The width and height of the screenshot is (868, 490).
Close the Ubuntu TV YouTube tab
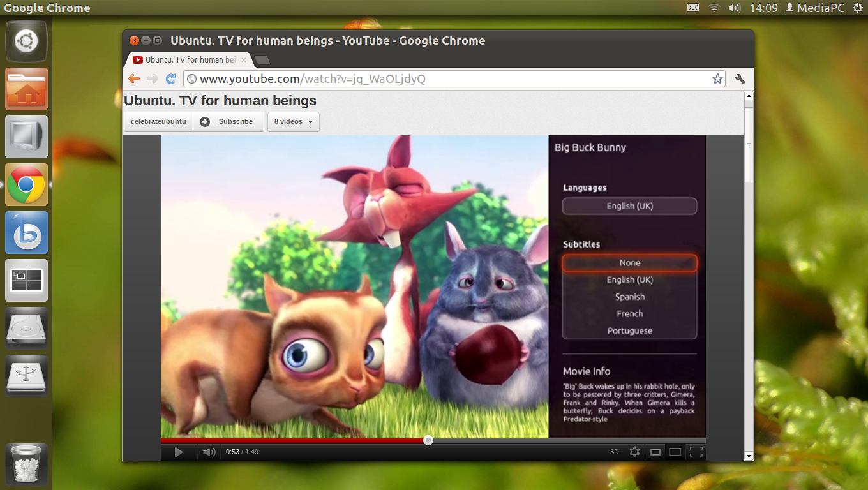pos(243,60)
